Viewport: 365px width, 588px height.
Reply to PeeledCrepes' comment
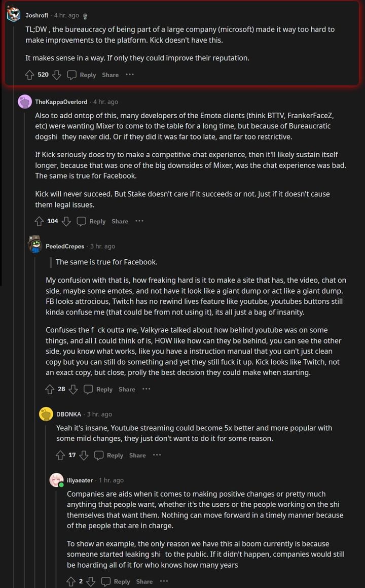point(98,389)
